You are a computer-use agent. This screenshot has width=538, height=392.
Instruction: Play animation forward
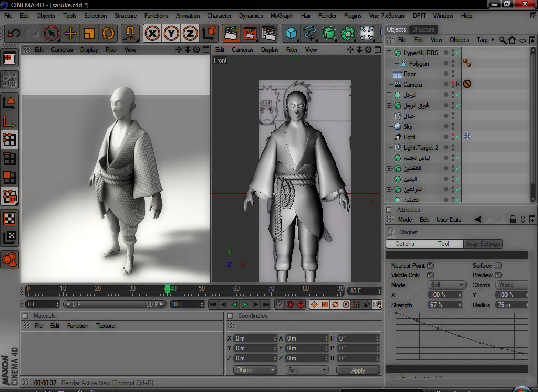pos(245,304)
